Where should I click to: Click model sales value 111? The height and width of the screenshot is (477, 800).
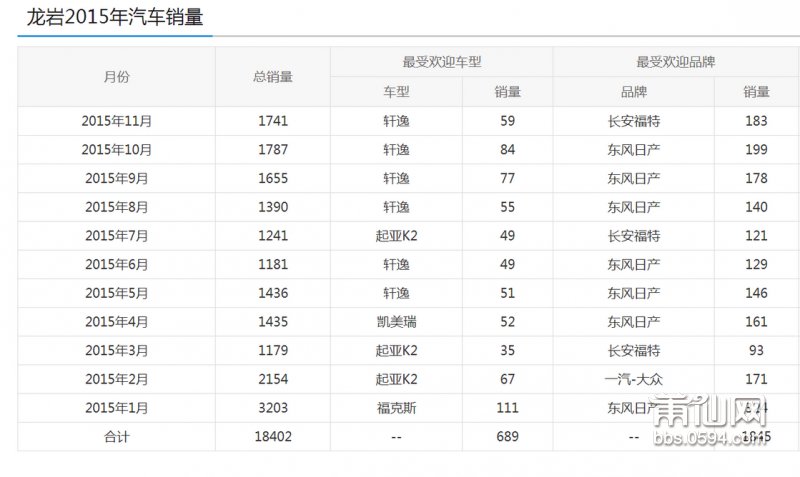[508, 408]
